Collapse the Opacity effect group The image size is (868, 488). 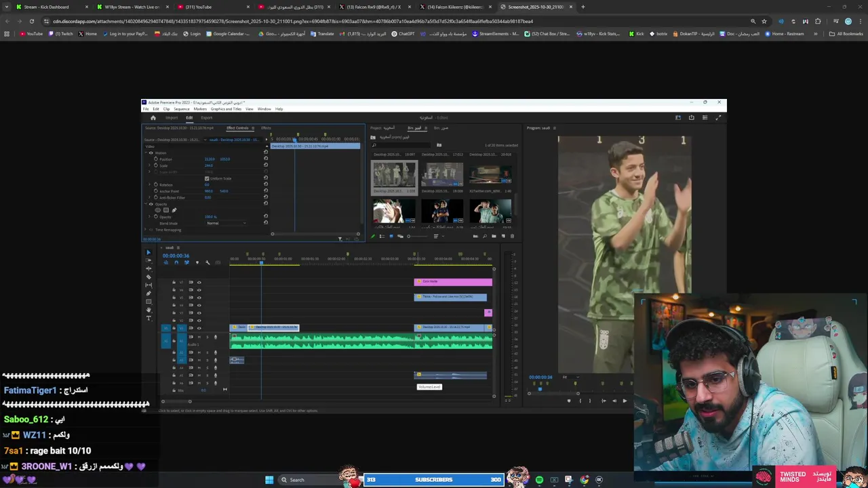tap(146, 204)
